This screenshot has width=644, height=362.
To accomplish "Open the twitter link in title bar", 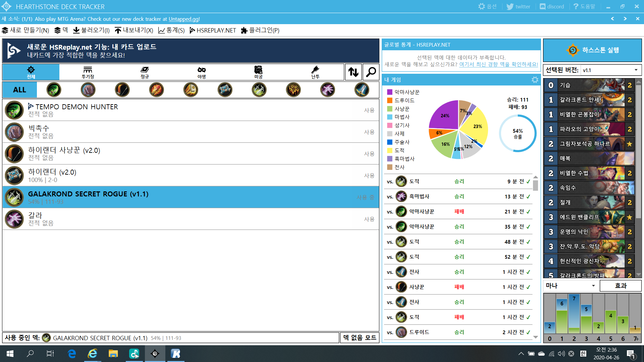I will [x=518, y=6].
